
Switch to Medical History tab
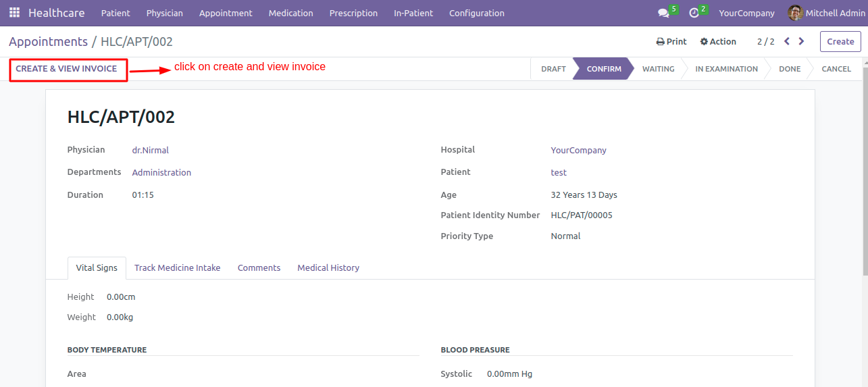(x=328, y=268)
